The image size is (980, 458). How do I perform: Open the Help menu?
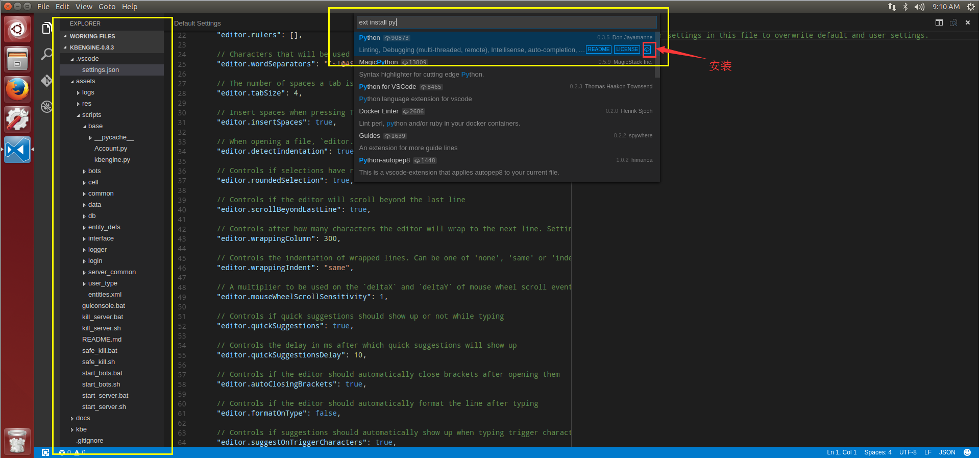tap(130, 7)
